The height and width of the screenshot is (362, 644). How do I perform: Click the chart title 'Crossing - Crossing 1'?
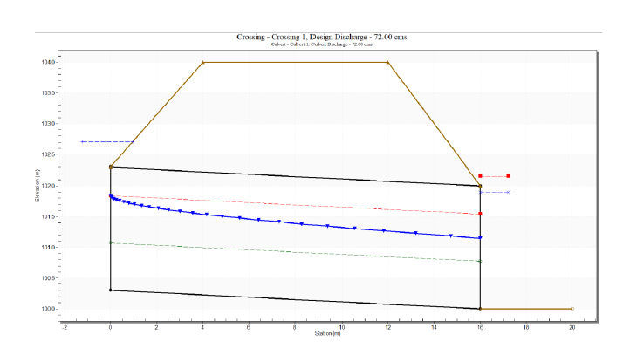click(321, 37)
